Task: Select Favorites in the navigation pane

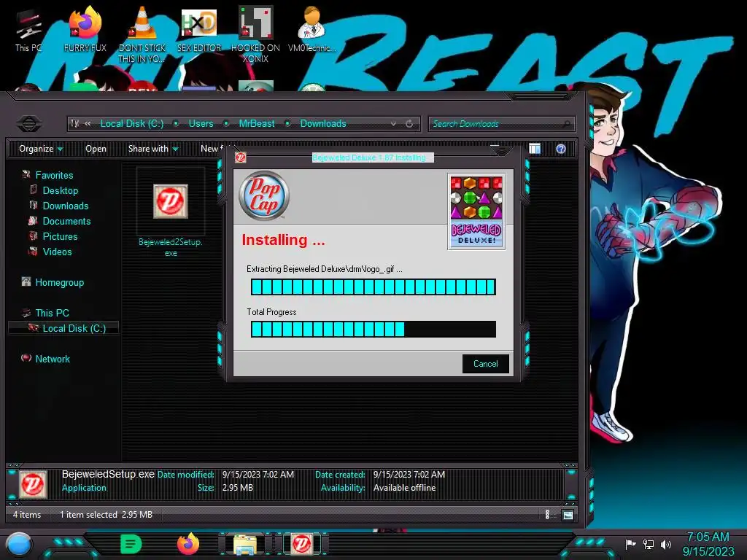Action: pos(54,175)
